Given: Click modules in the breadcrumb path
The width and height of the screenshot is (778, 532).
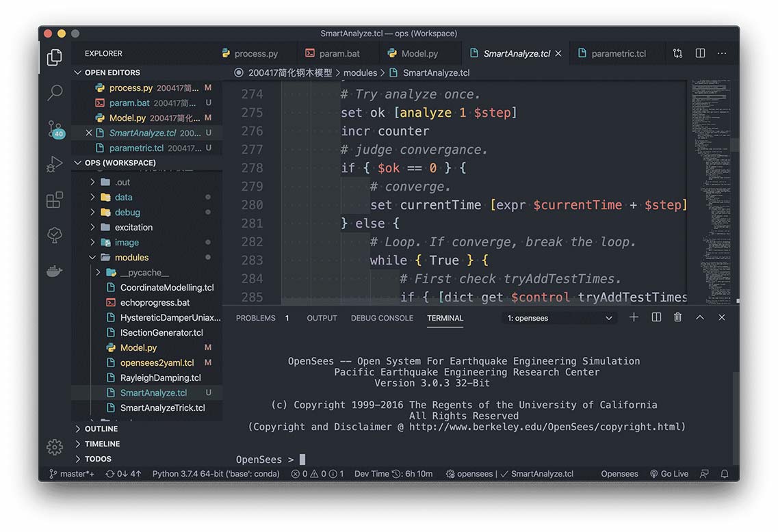Looking at the screenshot, I should click(360, 73).
